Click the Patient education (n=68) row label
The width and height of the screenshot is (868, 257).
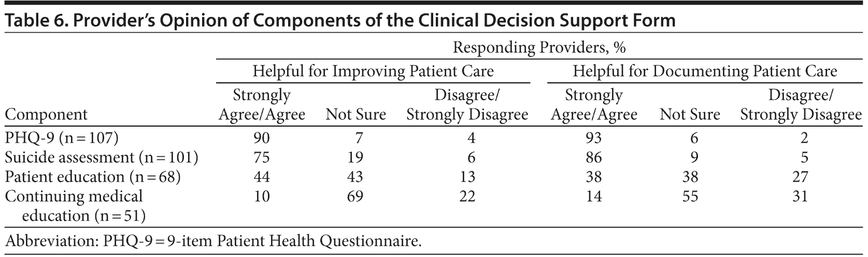pos(93,177)
